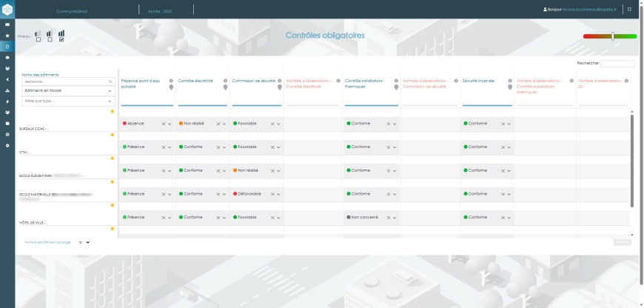Expand the Défavorable dropdown for ECOLE MATERNELLE

(278, 194)
